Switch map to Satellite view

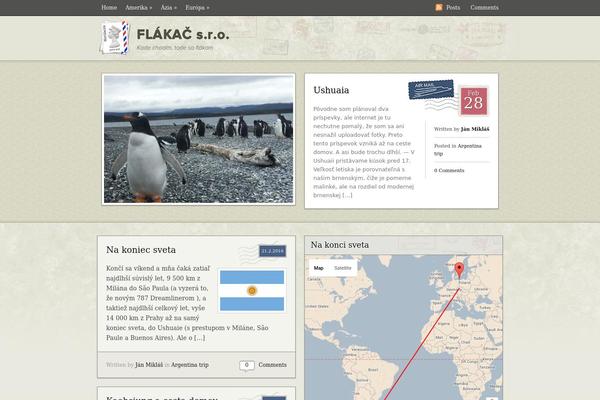pyautogui.click(x=342, y=268)
